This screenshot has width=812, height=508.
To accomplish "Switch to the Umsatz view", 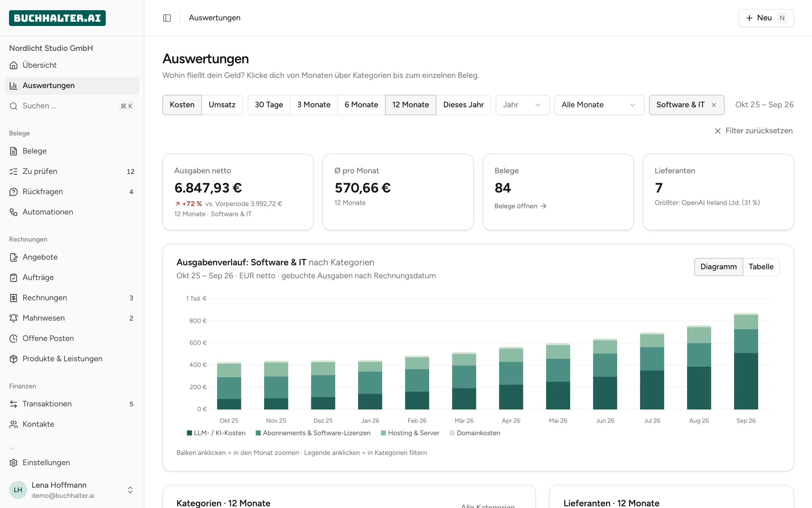I will tap(222, 105).
